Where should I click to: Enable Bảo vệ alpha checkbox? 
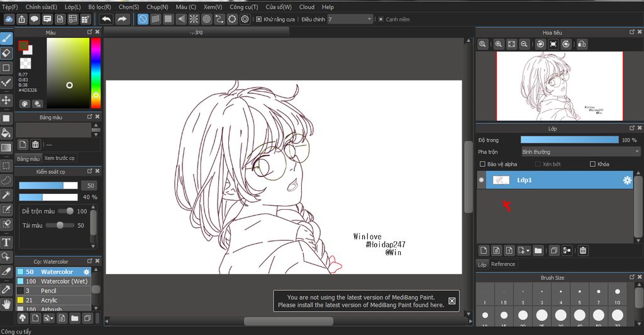[x=482, y=164]
